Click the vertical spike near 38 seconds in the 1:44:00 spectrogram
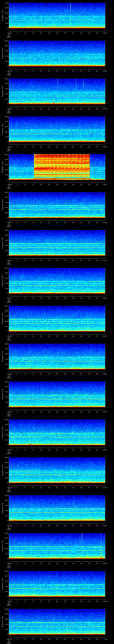 tap(70, 8)
